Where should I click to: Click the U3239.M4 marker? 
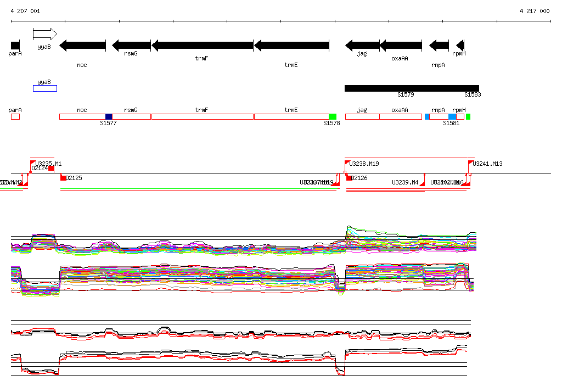422,183
